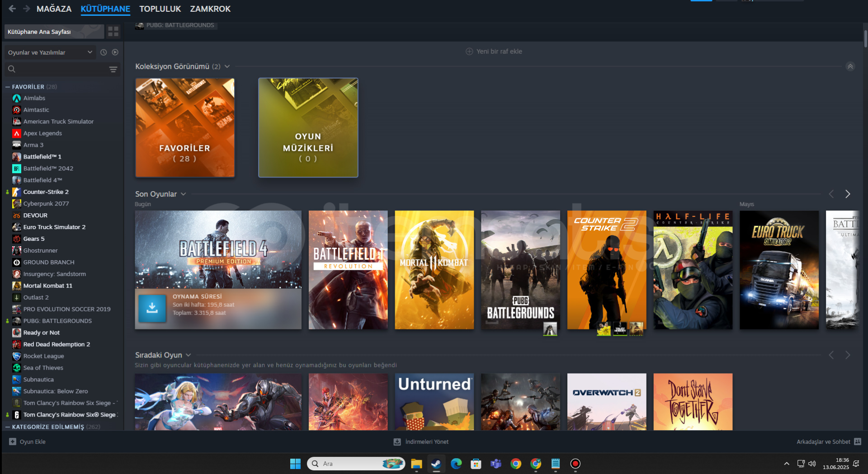The height and width of the screenshot is (474, 868).
Task: Open the ZAMKROK profile tab
Action: click(210, 9)
